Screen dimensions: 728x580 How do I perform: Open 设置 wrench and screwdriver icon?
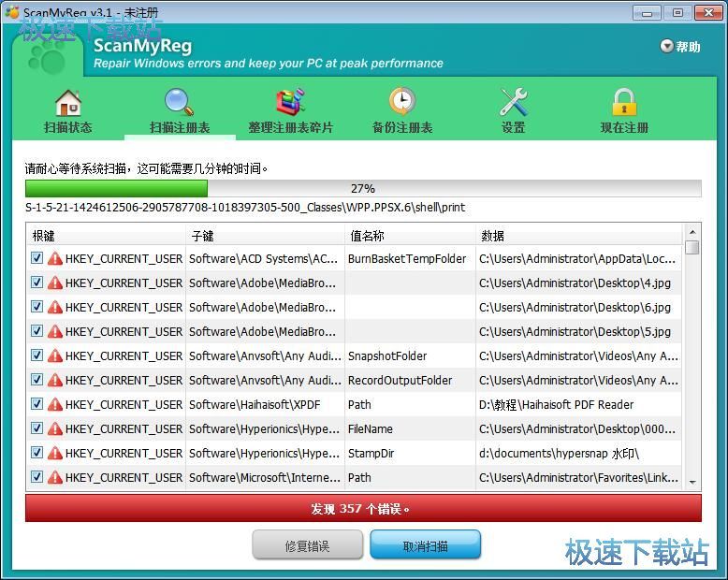coord(513,102)
